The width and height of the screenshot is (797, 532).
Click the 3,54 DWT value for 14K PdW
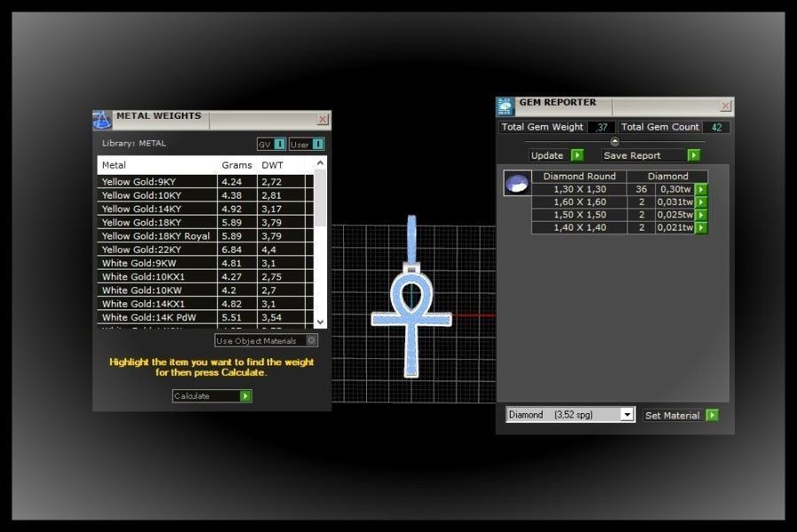(x=271, y=317)
